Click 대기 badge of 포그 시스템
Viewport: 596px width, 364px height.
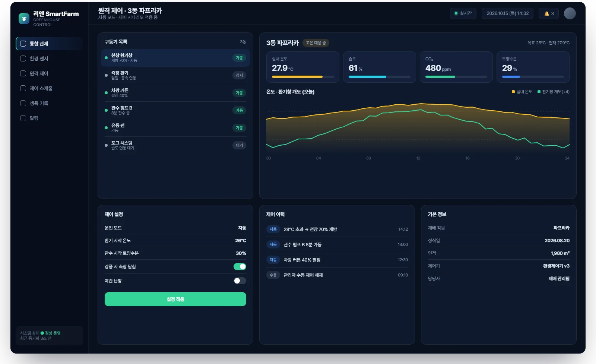[x=239, y=145]
